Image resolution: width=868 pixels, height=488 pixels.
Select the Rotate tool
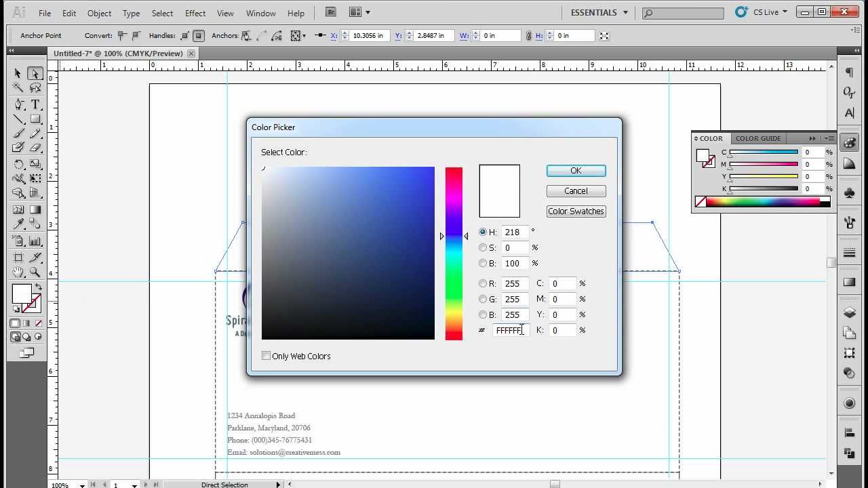click(18, 164)
